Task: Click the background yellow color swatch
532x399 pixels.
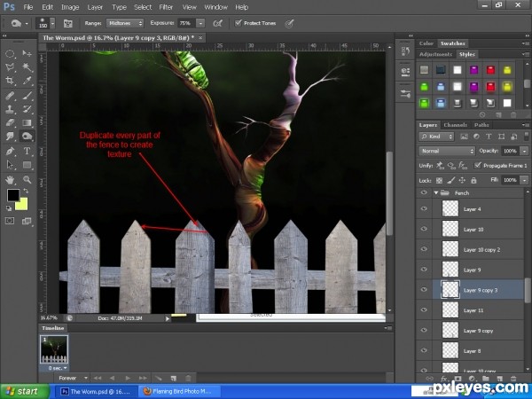Action: point(23,205)
